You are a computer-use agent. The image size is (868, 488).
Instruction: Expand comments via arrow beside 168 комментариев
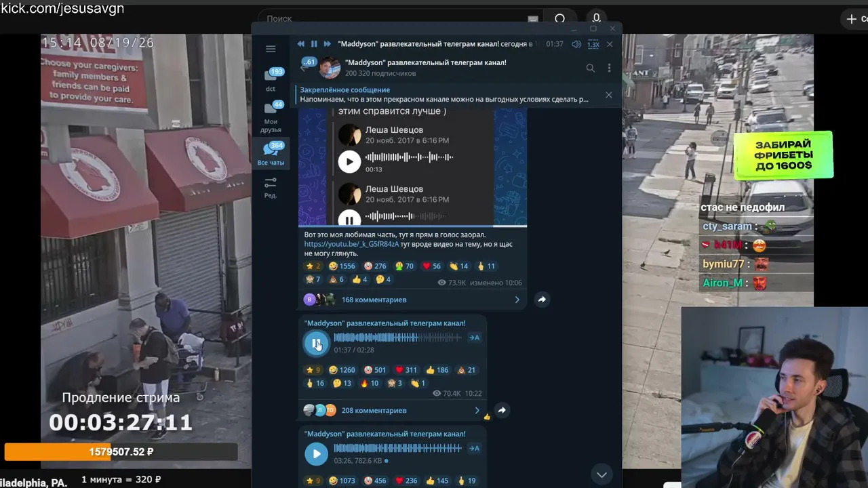point(517,300)
